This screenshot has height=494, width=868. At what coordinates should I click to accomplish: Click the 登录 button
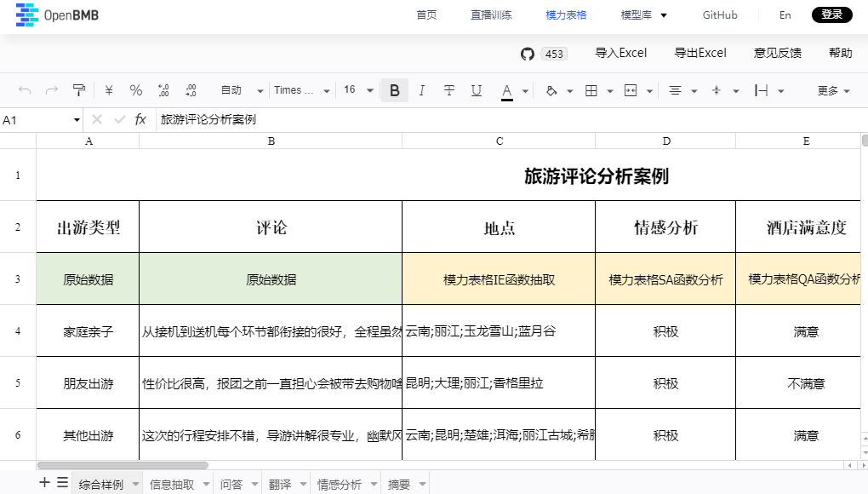point(831,14)
